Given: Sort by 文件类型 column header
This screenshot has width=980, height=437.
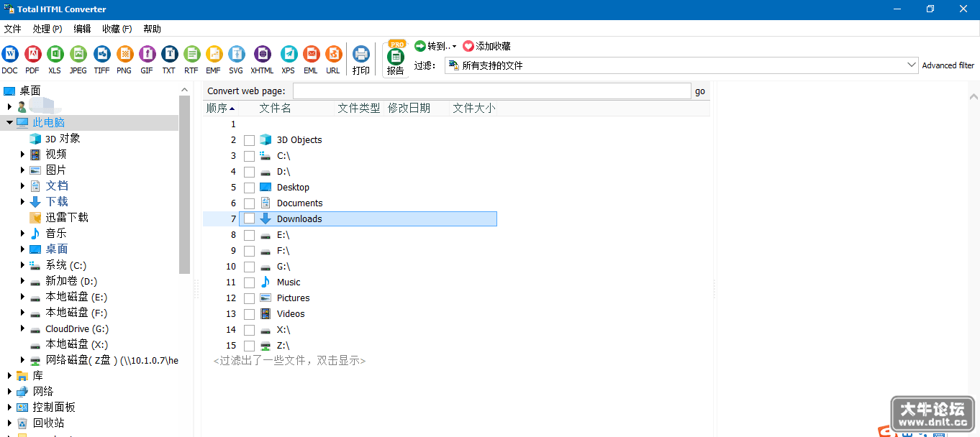Looking at the screenshot, I should [x=359, y=108].
